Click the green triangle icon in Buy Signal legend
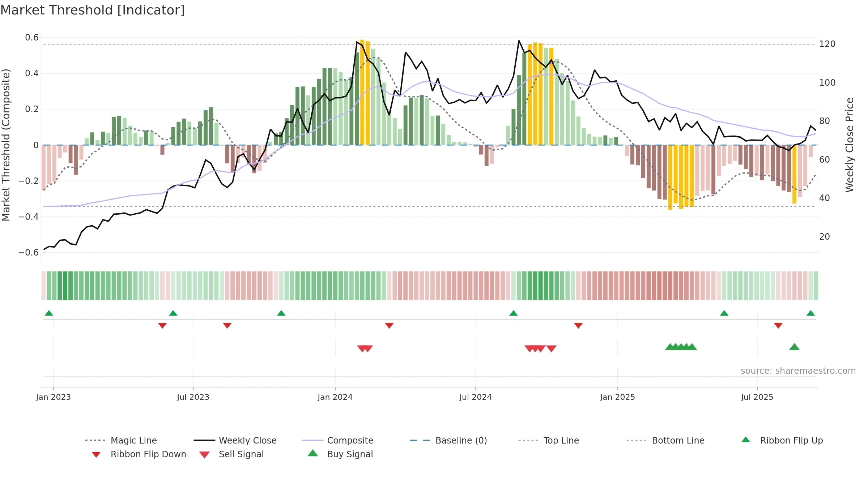The image size is (868, 488). [x=313, y=453]
